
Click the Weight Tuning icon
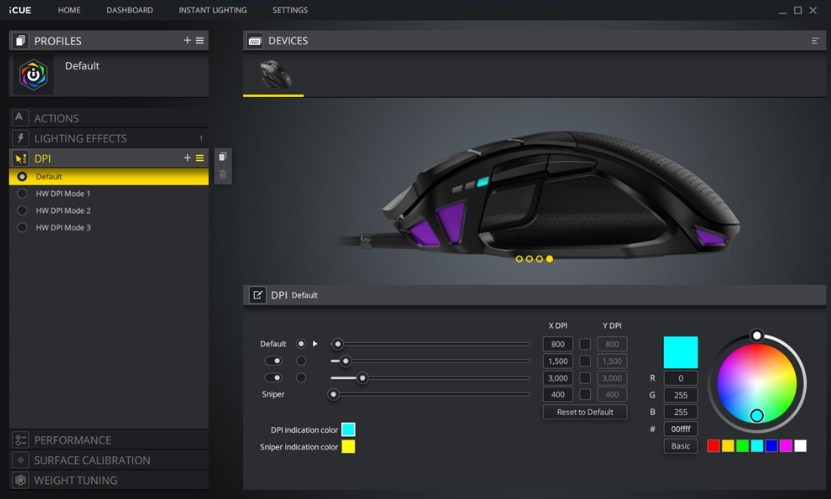[x=20, y=480]
